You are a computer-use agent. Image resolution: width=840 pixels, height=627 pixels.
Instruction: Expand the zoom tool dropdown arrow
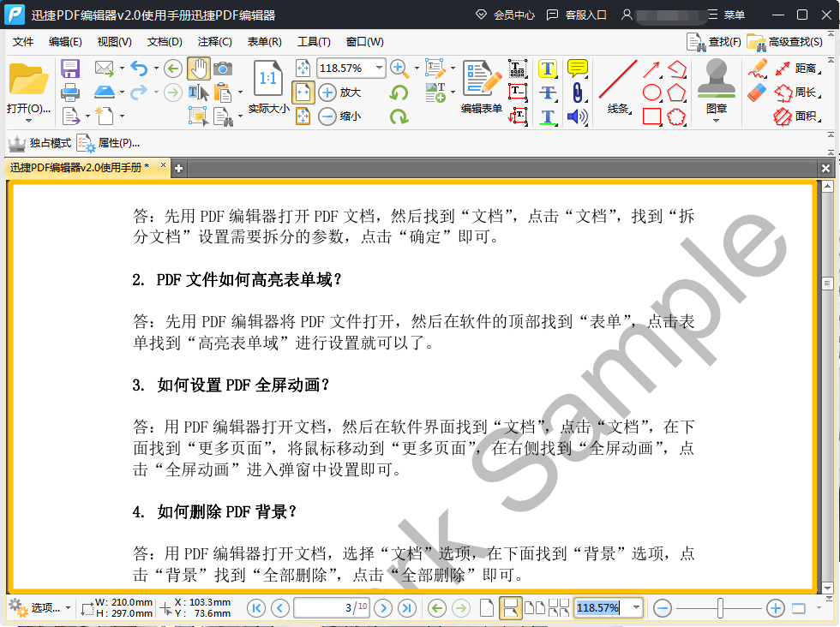417,68
